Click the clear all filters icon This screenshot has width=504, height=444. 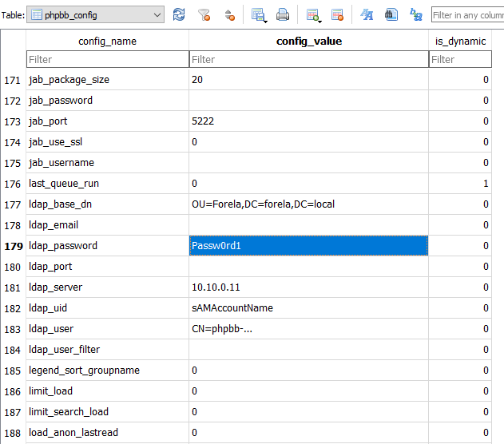tap(204, 15)
